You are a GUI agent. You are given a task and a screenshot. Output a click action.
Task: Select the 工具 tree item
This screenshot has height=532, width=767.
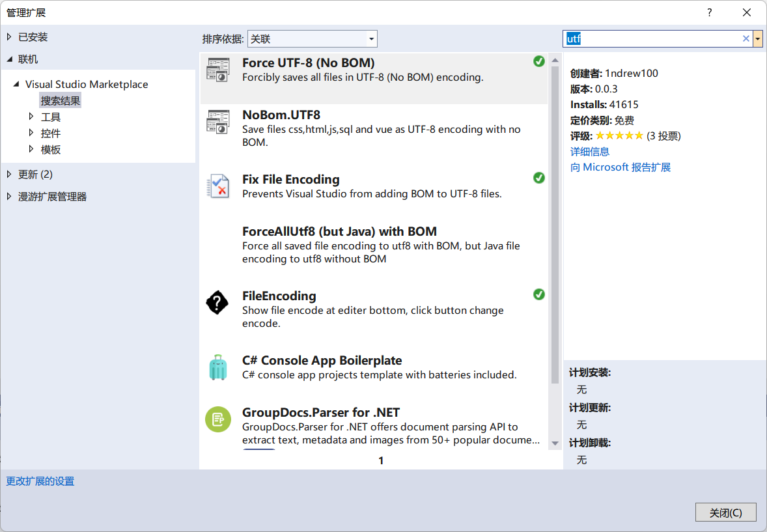[x=50, y=117]
